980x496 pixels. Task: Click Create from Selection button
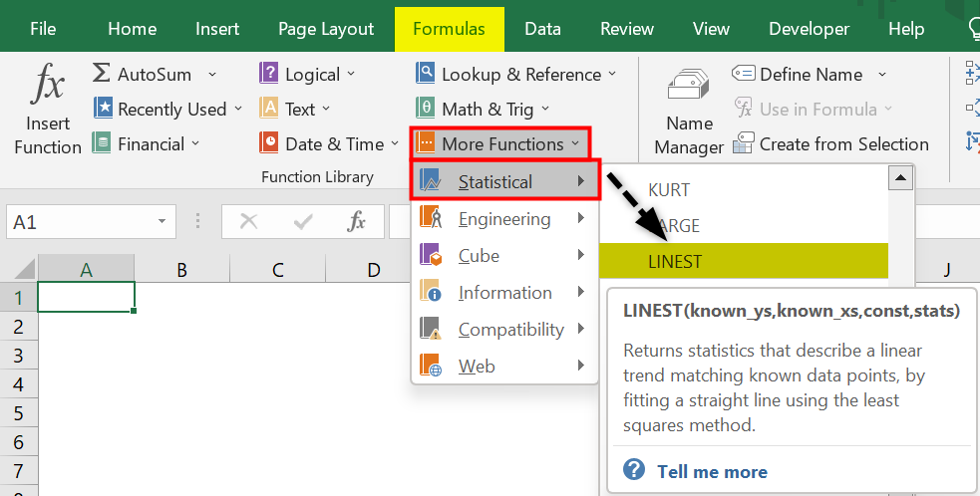[x=831, y=144]
